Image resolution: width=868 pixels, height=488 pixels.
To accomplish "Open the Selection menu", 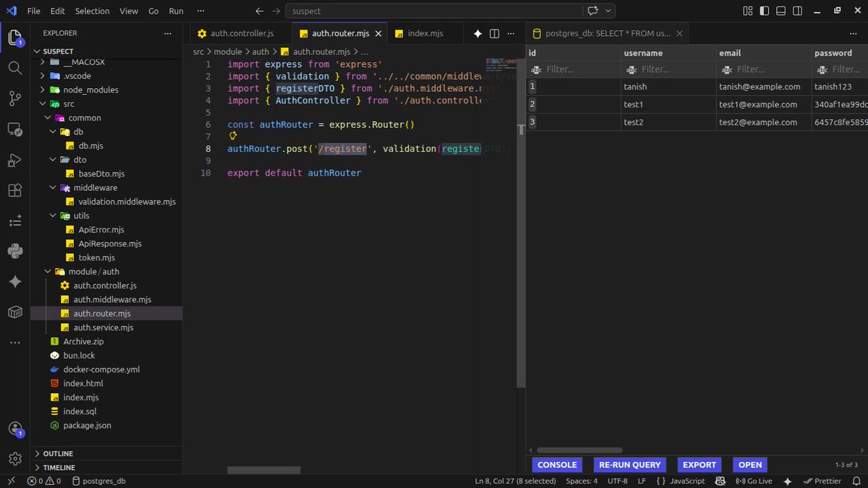I will [91, 11].
